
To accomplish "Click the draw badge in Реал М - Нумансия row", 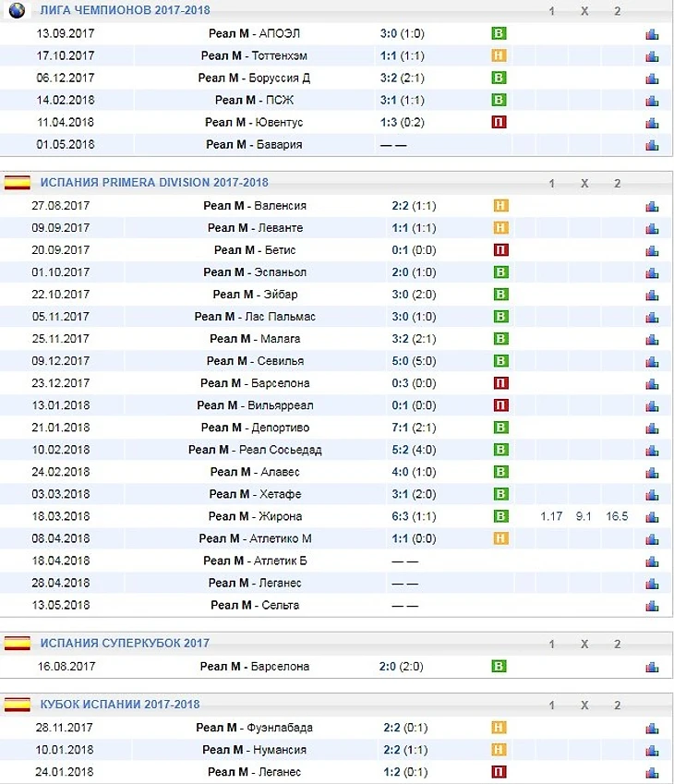I will [499, 750].
